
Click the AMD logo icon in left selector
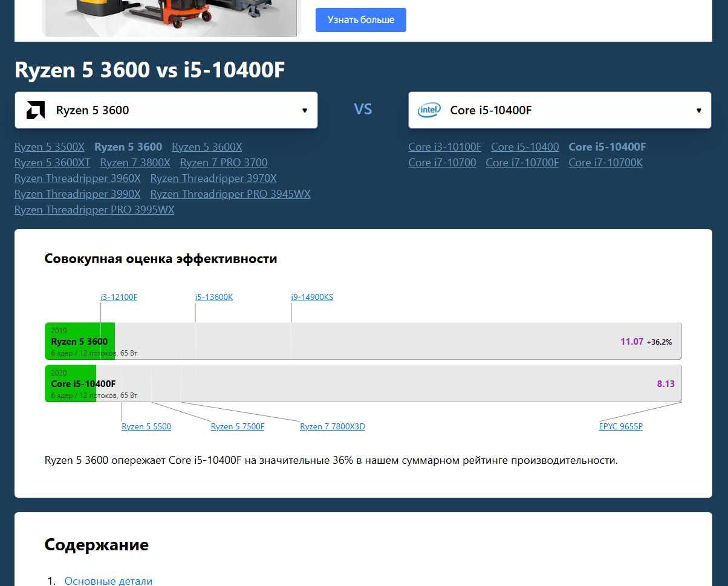[36, 110]
